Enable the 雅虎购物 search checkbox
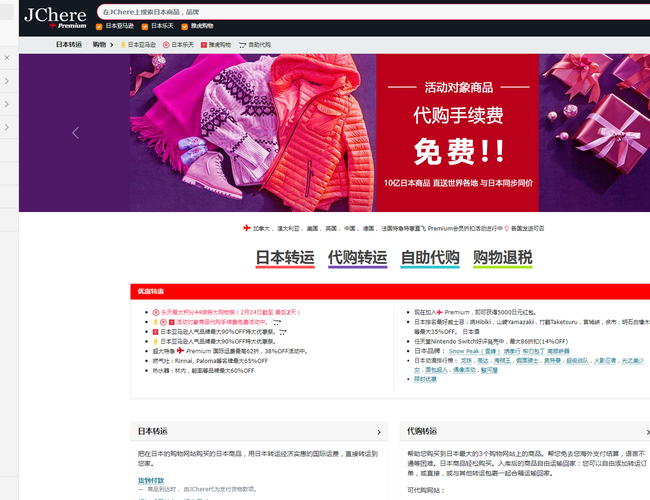Image resolution: width=650 pixels, height=500 pixels. click(185, 25)
